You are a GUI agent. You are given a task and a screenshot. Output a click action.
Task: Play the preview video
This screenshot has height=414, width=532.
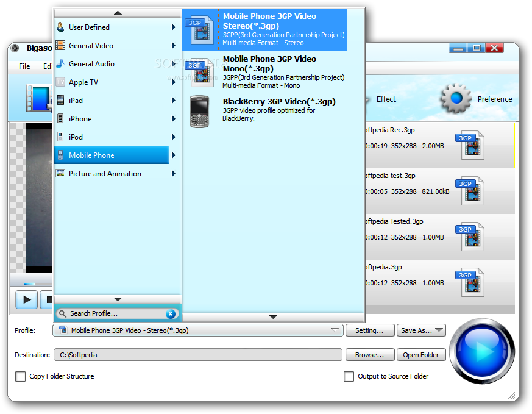coord(26,299)
